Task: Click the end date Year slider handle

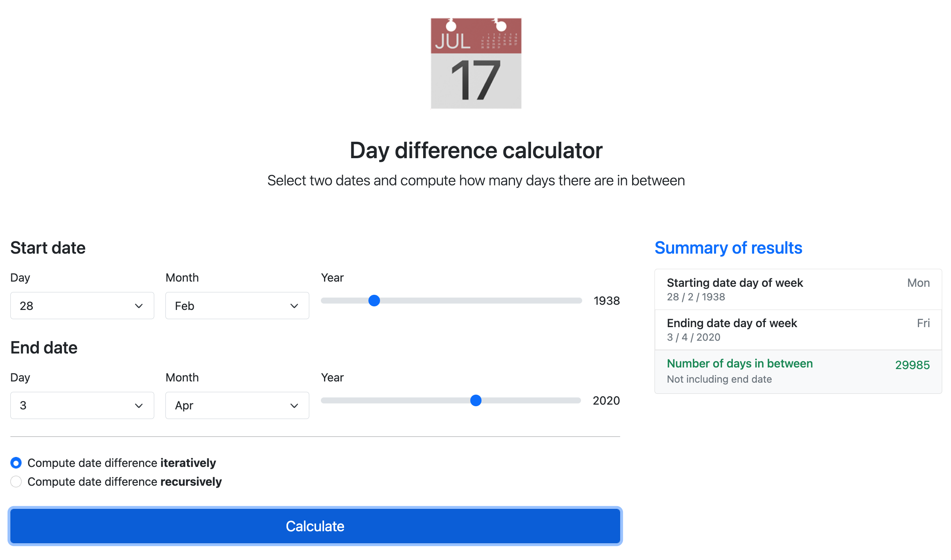Action: (x=475, y=400)
